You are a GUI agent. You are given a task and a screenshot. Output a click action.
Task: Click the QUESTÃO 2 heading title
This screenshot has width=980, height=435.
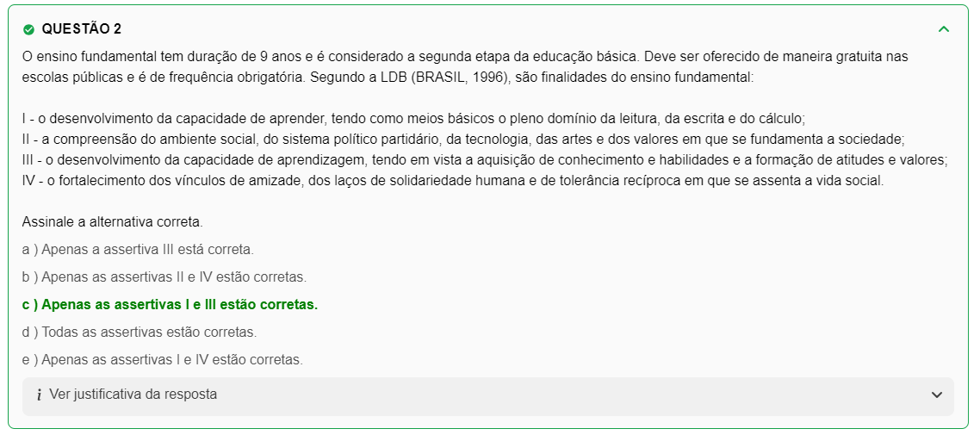click(81, 29)
